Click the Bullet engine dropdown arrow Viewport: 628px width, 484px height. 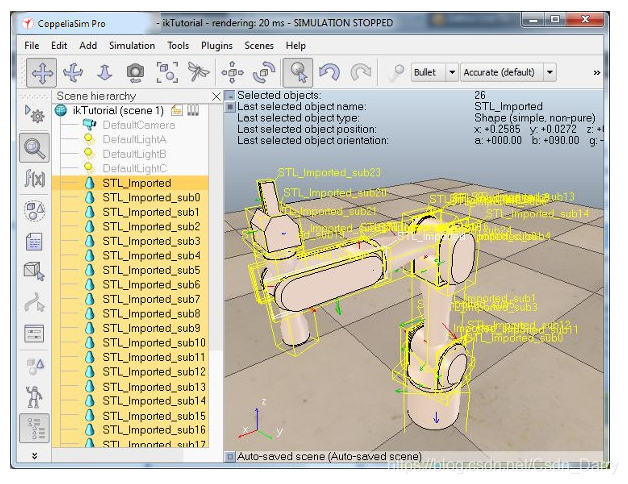[452, 73]
